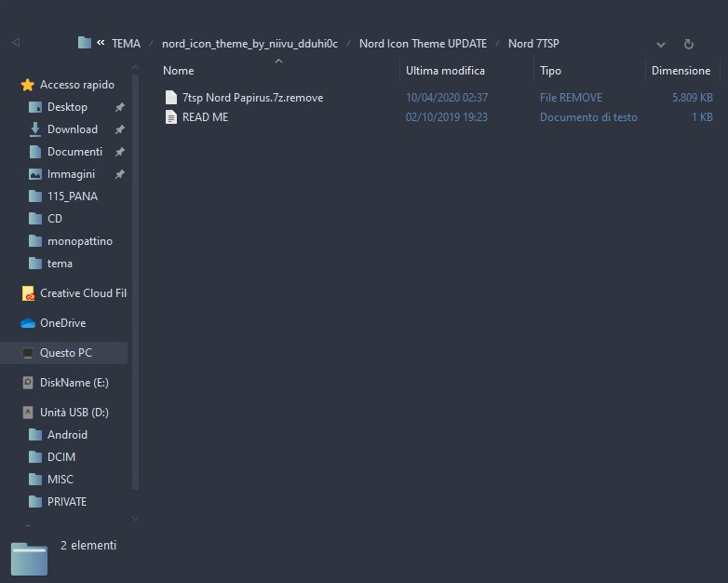Screen dimensions: 728x583
Task: Click the TEMA breadcrumb segment
Action: point(126,44)
